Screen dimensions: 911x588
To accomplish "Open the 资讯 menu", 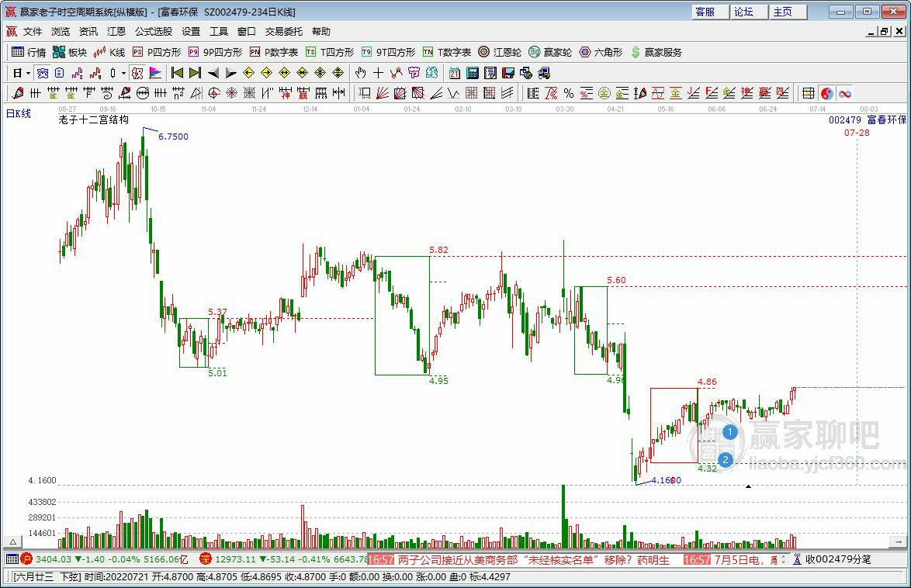I will 88,31.
